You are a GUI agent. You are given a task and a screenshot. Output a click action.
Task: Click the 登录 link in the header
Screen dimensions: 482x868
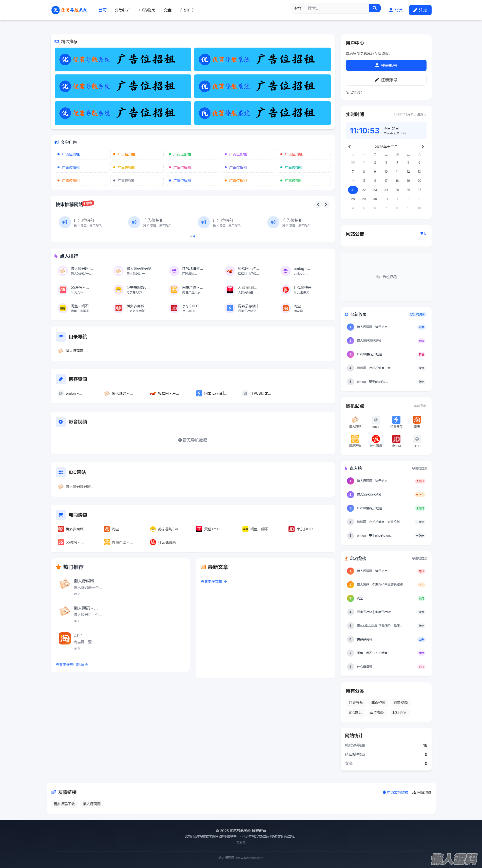[396, 10]
